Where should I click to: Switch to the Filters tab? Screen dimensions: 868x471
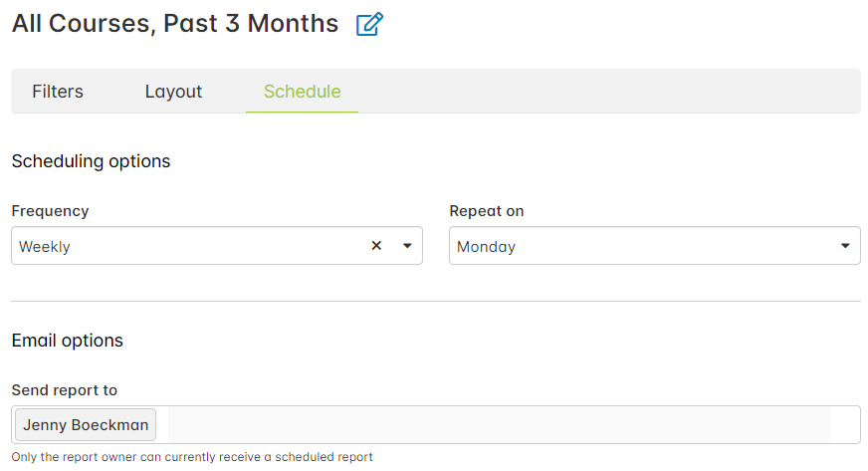click(x=58, y=92)
